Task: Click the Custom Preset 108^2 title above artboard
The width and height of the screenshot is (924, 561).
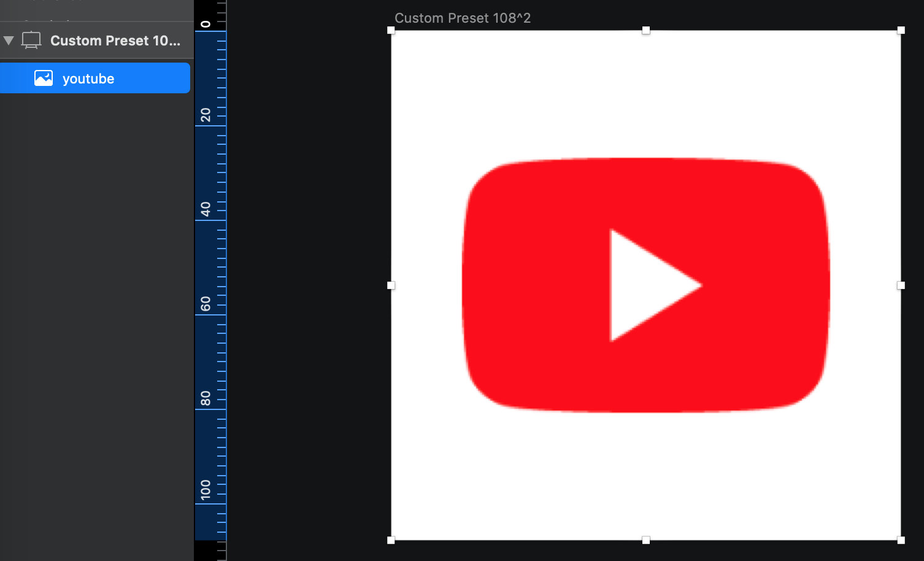Action: (x=462, y=18)
